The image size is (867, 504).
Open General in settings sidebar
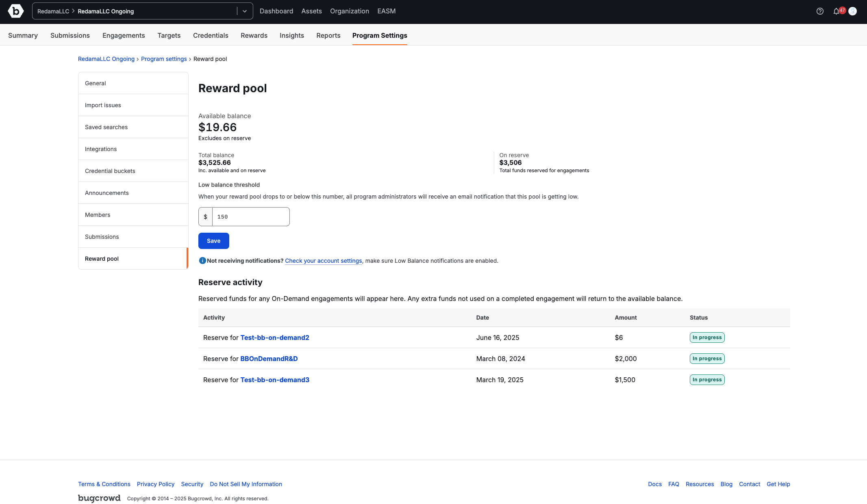point(133,83)
